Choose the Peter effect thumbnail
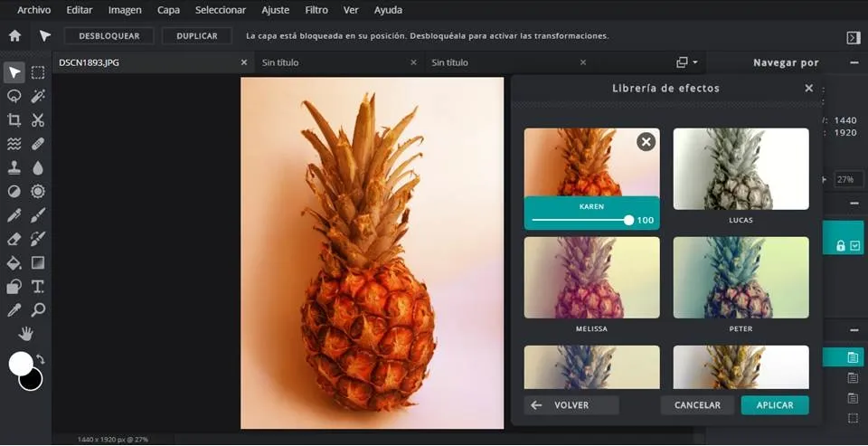Screen dimensions: 868x446 [x=741, y=278]
